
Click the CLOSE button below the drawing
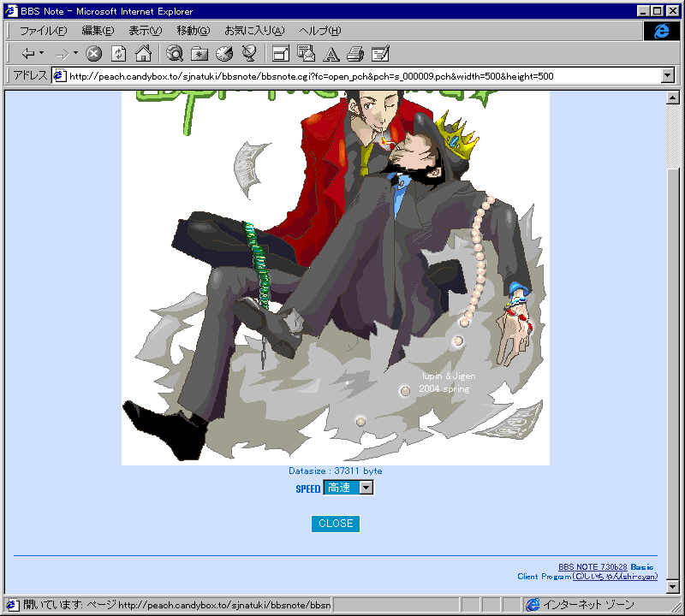pos(336,524)
